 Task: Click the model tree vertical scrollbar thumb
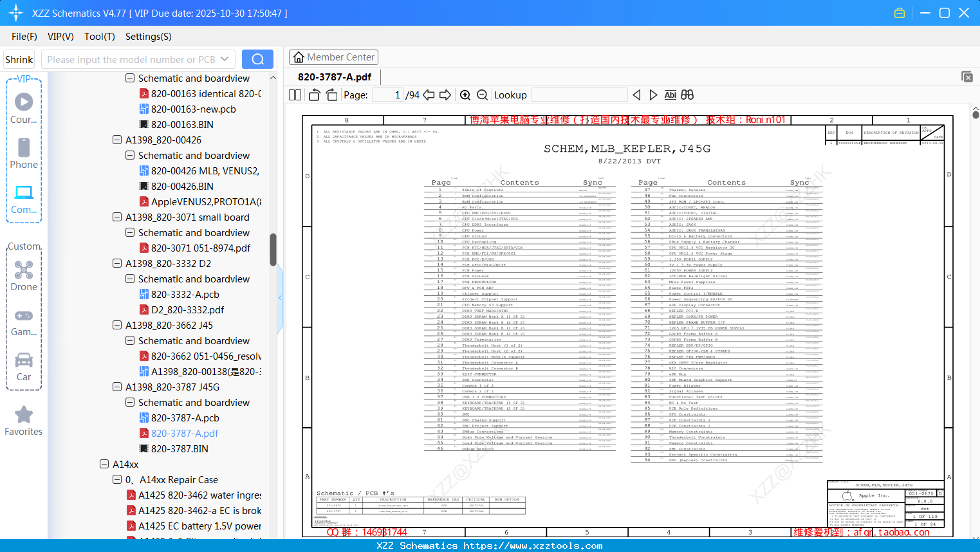click(x=273, y=250)
